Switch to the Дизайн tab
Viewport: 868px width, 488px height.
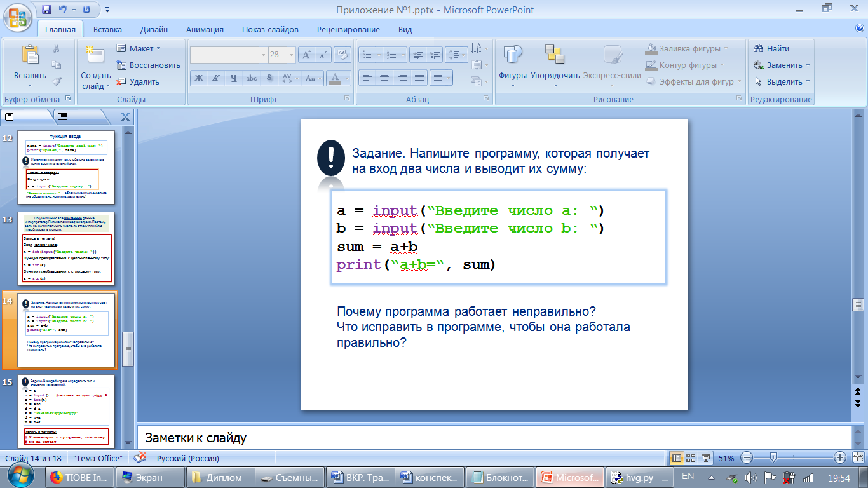(154, 29)
